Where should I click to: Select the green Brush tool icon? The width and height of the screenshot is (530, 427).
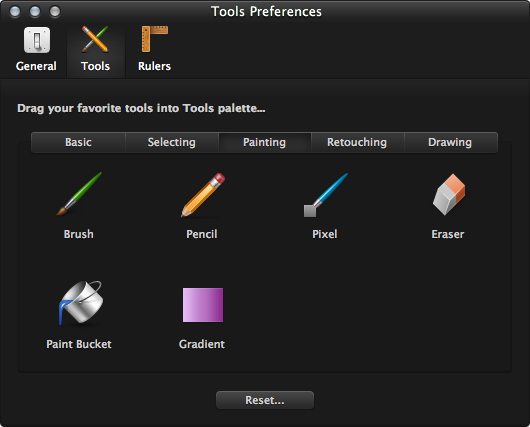pos(79,194)
